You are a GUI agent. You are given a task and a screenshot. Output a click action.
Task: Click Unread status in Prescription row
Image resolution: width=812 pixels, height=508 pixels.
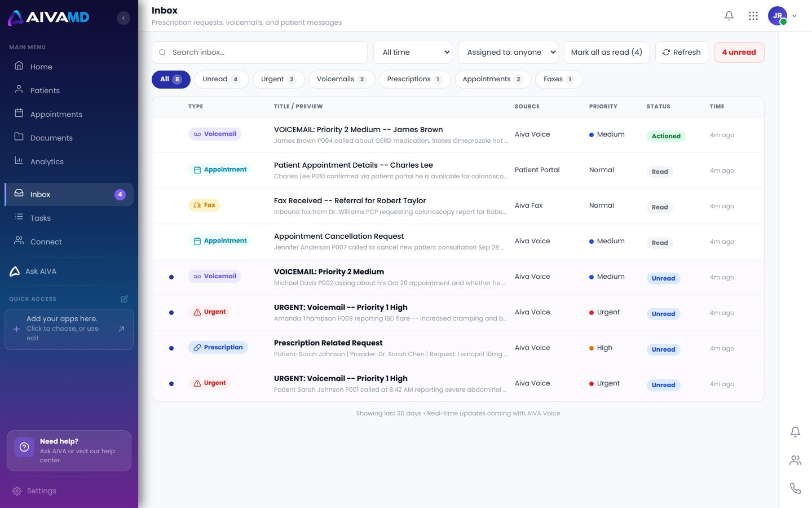(663, 349)
